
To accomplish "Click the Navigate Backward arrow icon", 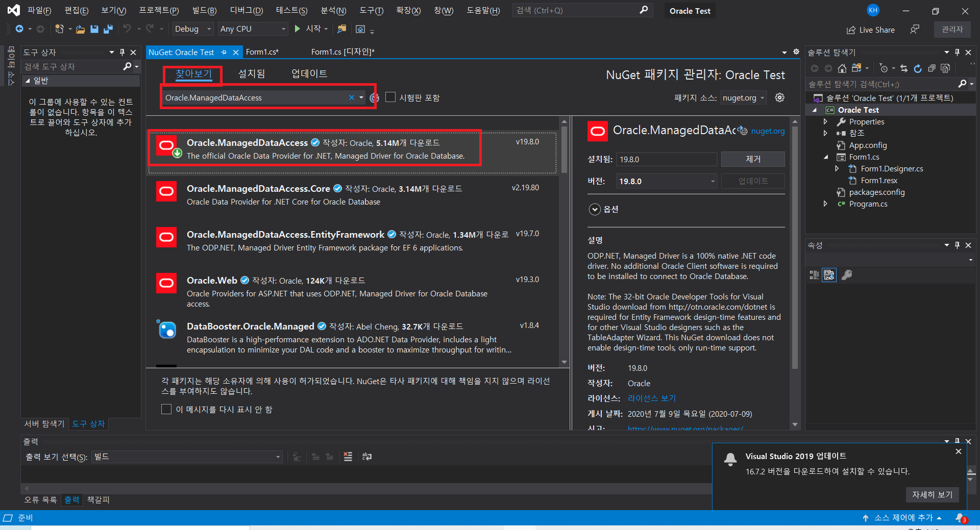I will [19, 29].
